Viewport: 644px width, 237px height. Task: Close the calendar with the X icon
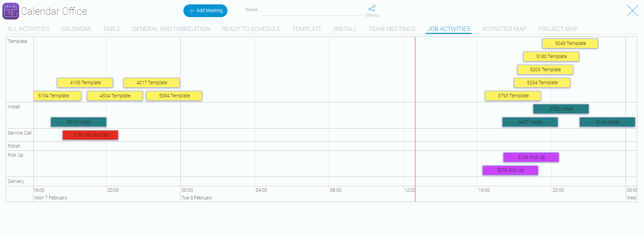[x=632, y=11]
